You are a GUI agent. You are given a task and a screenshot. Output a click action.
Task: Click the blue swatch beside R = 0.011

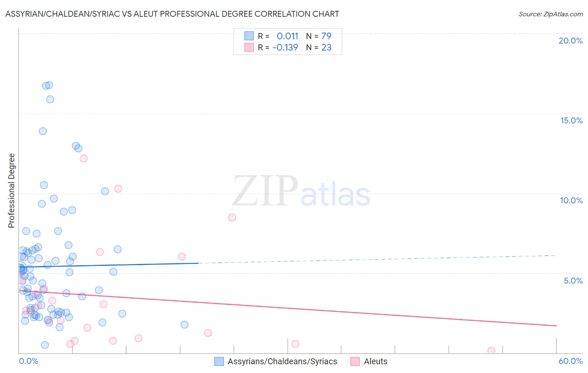pos(249,36)
